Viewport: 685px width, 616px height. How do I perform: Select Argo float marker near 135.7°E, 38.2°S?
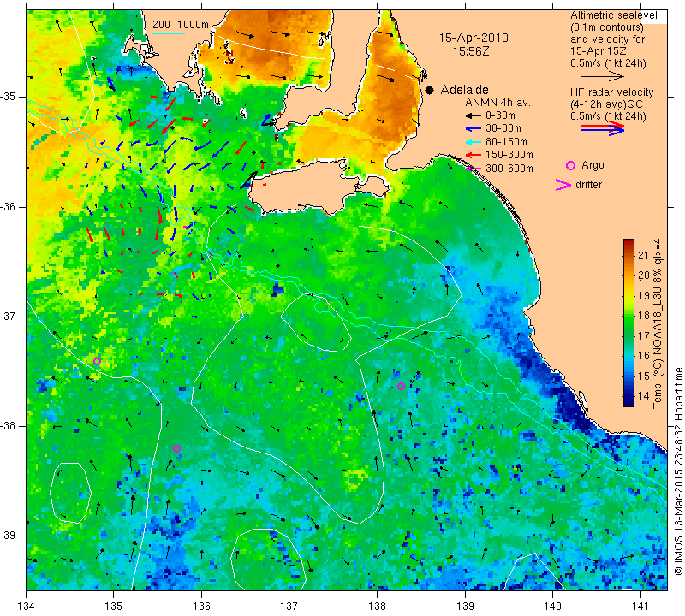pyautogui.click(x=176, y=449)
